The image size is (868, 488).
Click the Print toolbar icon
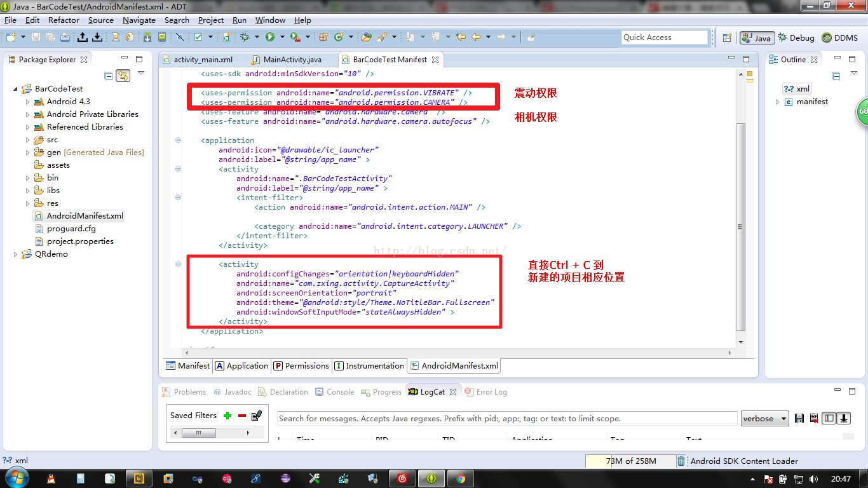[65, 37]
